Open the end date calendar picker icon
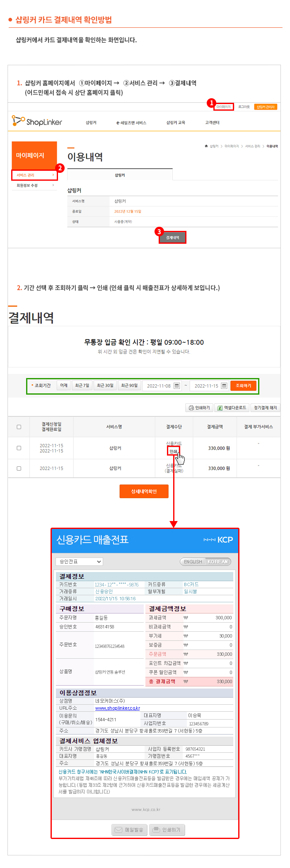The width and height of the screenshot is (290, 868). coord(224,386)
